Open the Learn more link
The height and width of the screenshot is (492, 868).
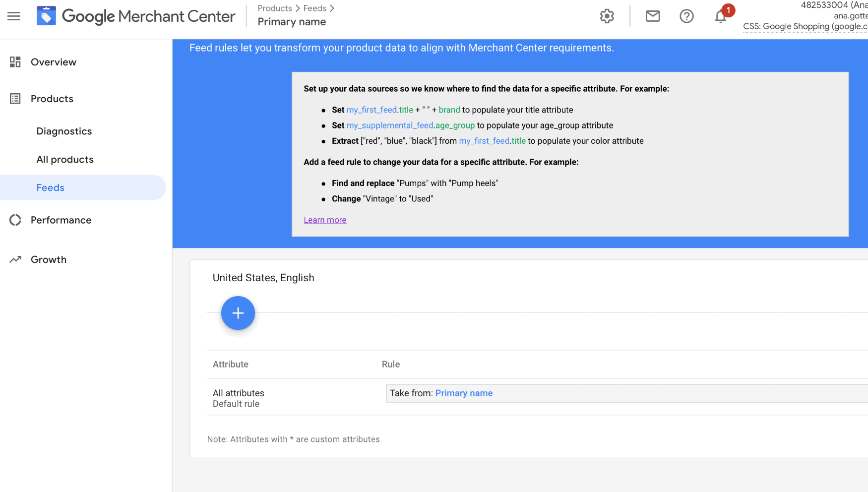(x=325, y=220)
